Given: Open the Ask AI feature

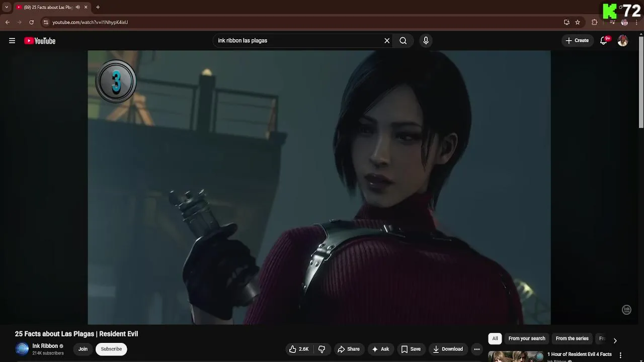Looking at the screenshot, I should click(x=380, y=349).
